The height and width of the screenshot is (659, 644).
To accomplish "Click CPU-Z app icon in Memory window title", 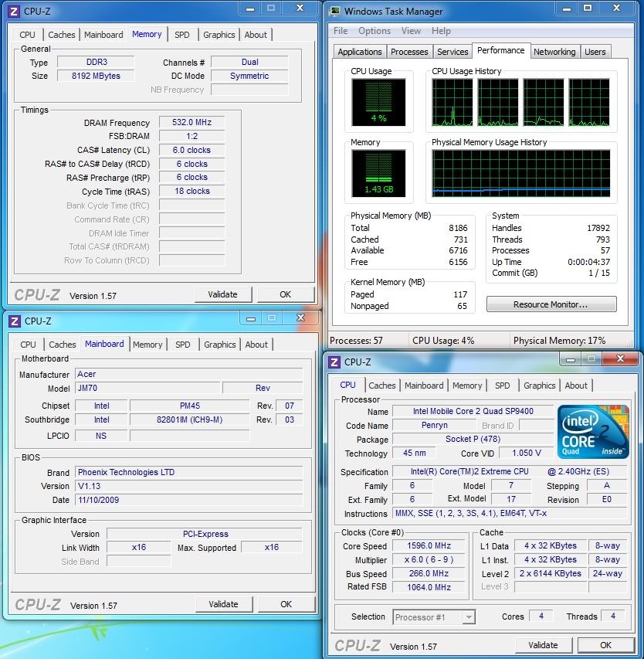I will point(14,12).
